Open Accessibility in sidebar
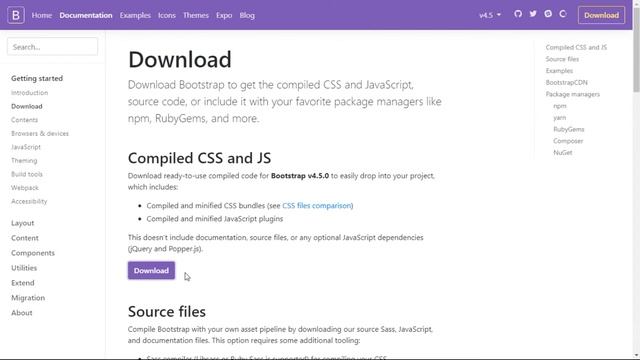 click(29, 201)
